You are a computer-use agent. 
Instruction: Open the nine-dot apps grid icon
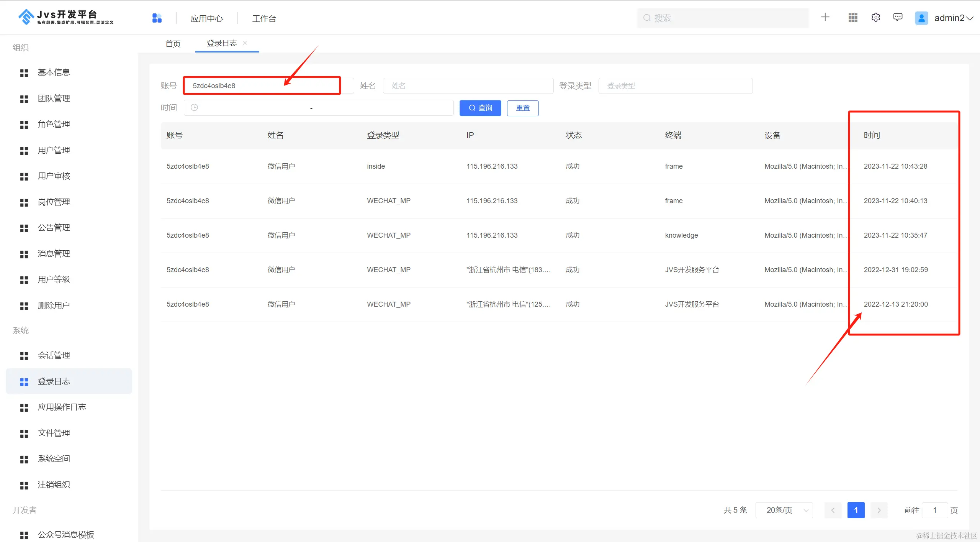[x=852, y=18]
